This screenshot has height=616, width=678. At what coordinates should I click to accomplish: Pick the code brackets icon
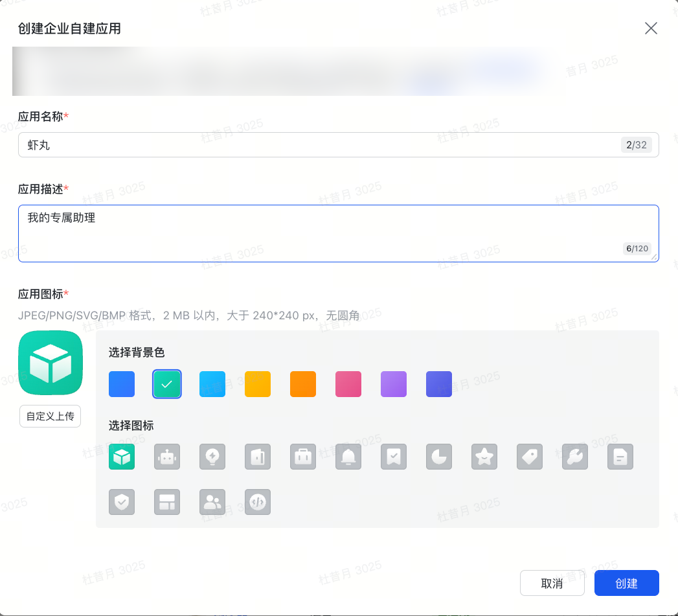[258, 502]
